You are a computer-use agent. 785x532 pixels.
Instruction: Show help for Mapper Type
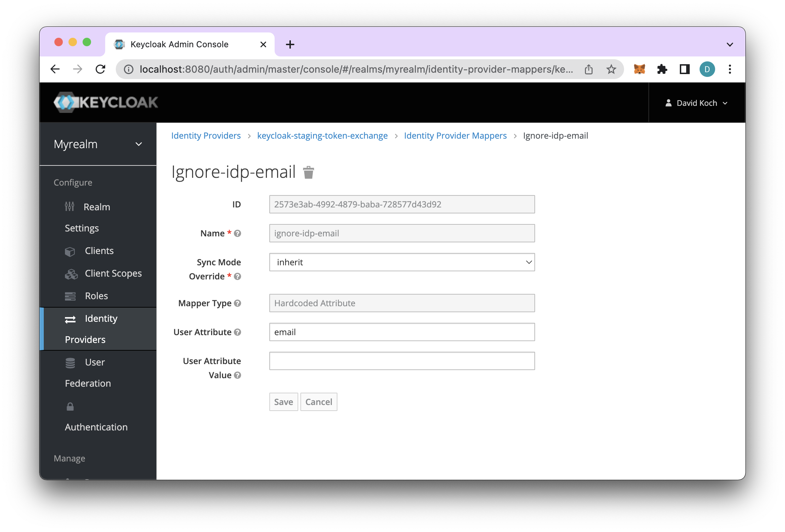pos(238,303)
